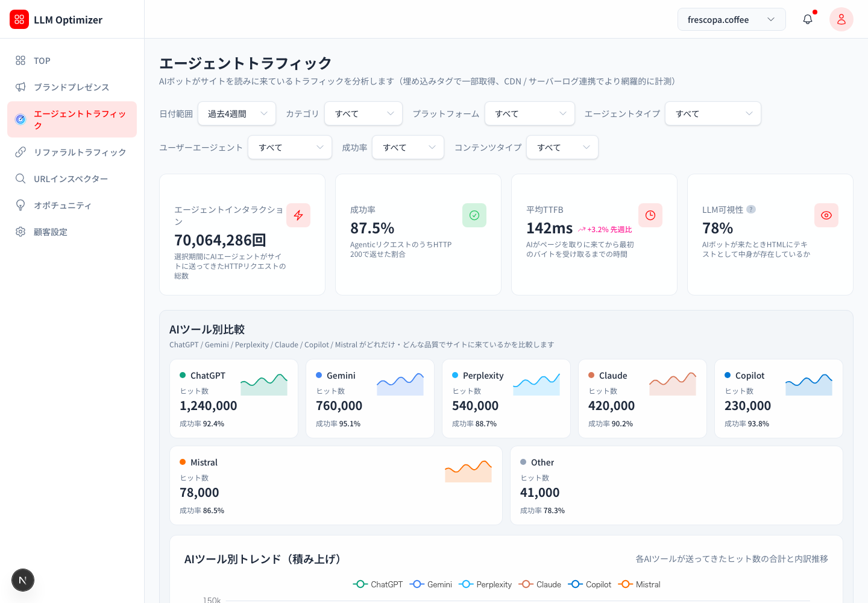This screenshot has height=603, width=868.
Task: Toggle Gemini series in trend legend
Action: (431, 584)
